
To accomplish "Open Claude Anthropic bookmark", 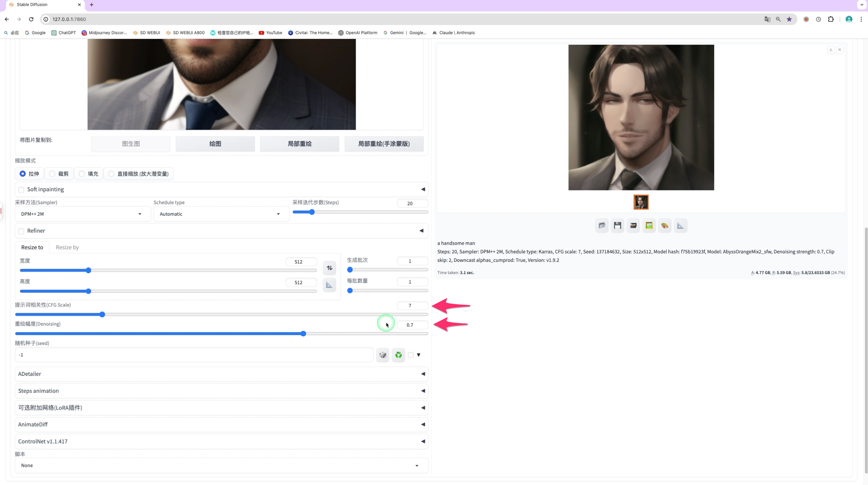I will [x=454, y=33].
